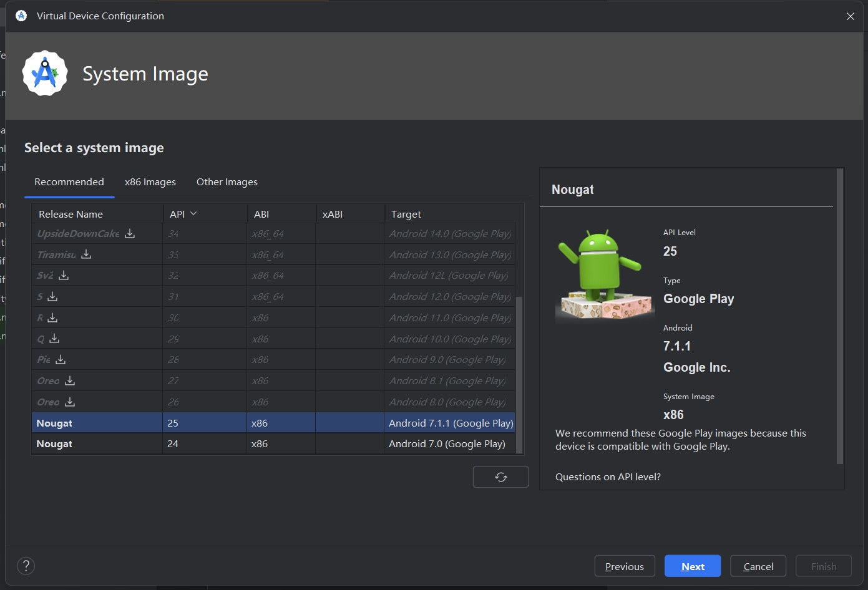
Task: Download the Oreo API 26 system image
Action: [70, 402]
